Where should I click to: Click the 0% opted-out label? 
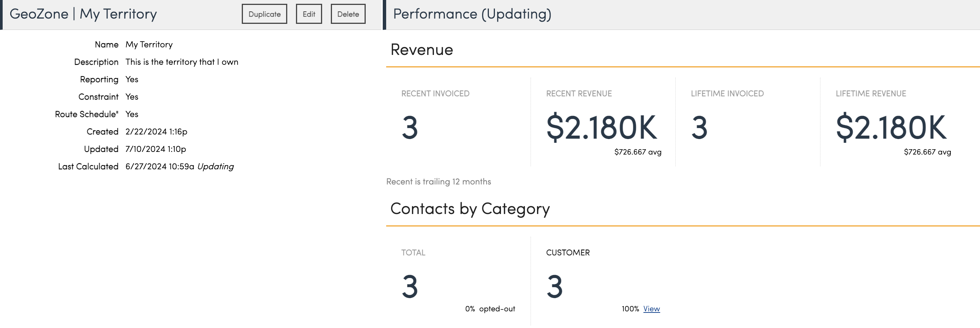(x=490, y=309)
